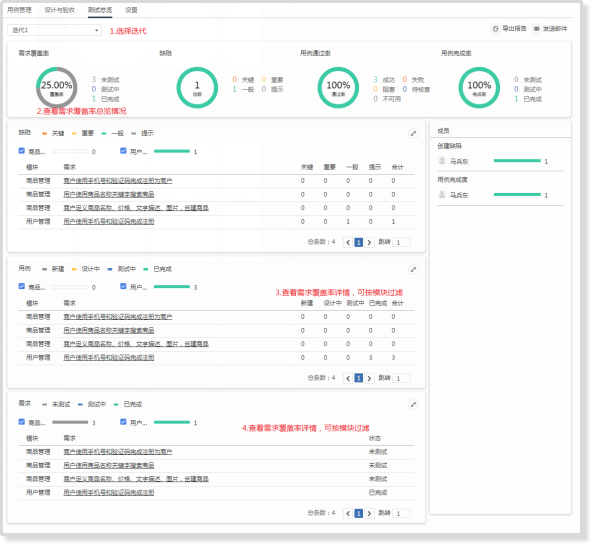Click the 导出报告 export icon
The image size is (593, 546).
495,28
